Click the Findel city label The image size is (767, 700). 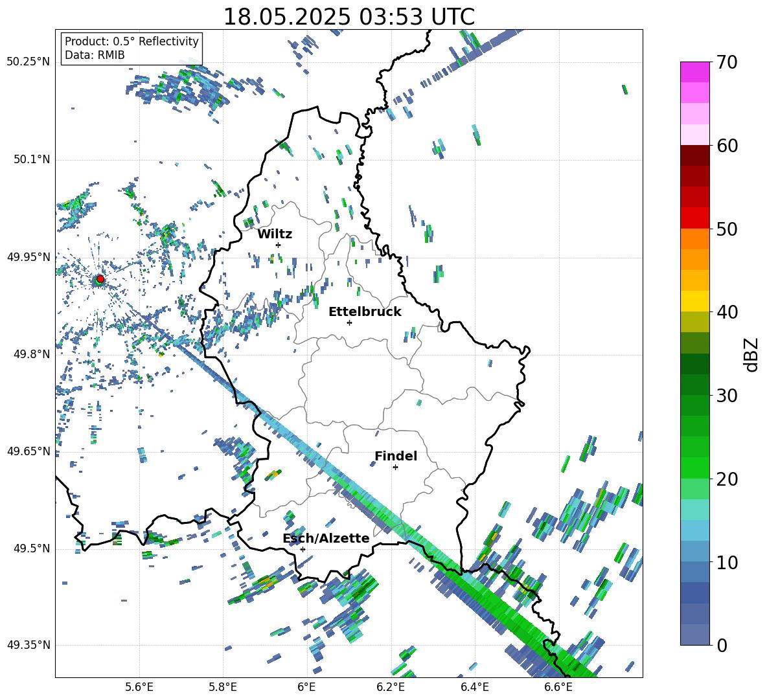pos(396,456)
